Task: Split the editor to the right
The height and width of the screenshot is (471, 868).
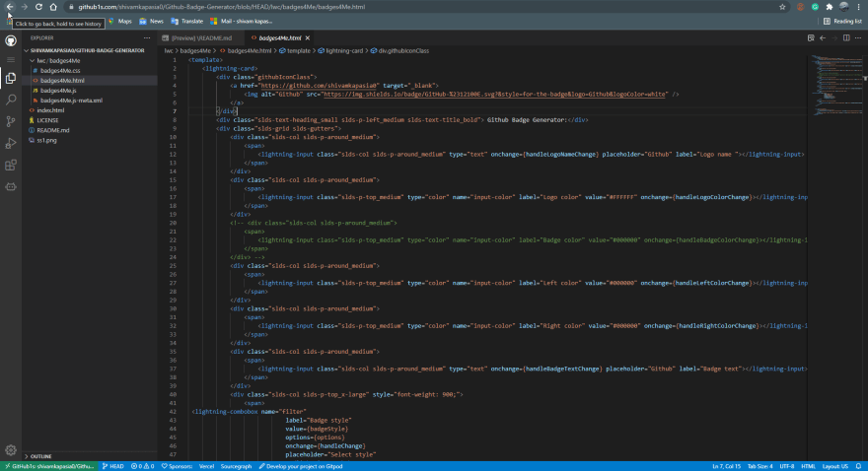Action: 846,38
